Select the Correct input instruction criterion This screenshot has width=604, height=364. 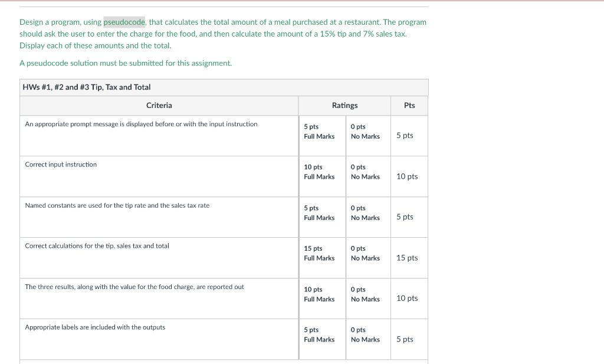(61, 165)
